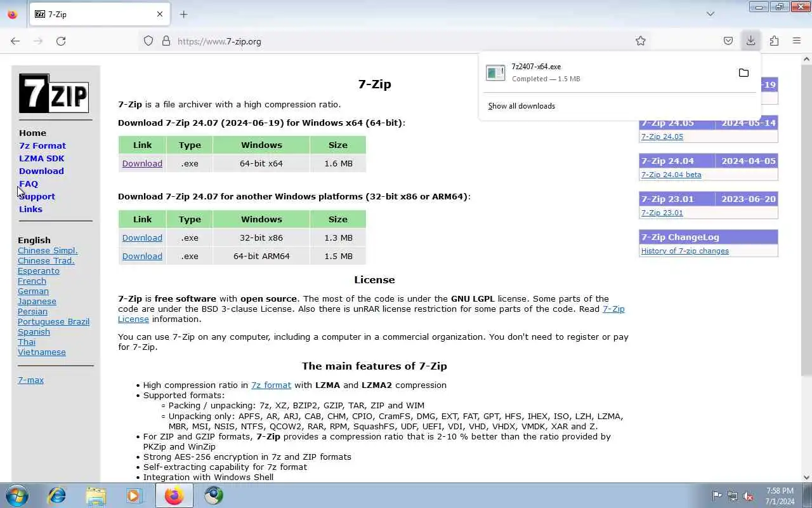812x508 pixels.
Task: Close the 7-Zip tab
Action: tap(160, 14)
